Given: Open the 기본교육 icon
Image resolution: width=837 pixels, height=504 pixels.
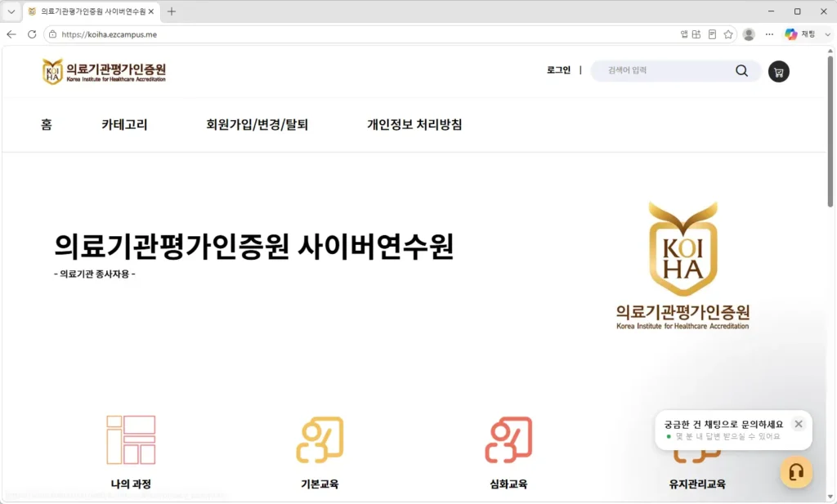Looking at the screenshot, I should click(320, 440).
